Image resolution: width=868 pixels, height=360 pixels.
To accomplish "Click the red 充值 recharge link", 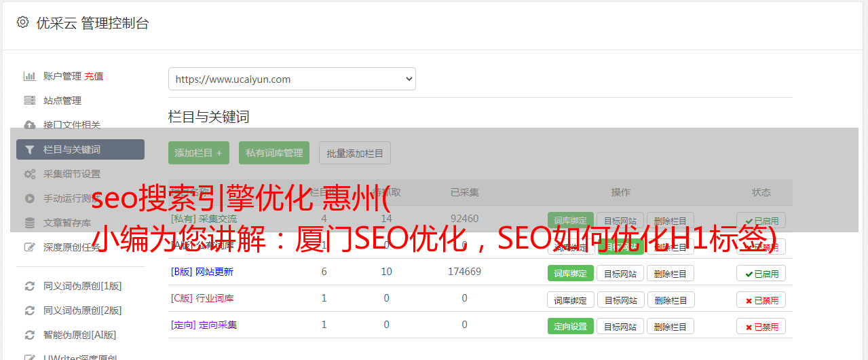I will pos(94,76).
